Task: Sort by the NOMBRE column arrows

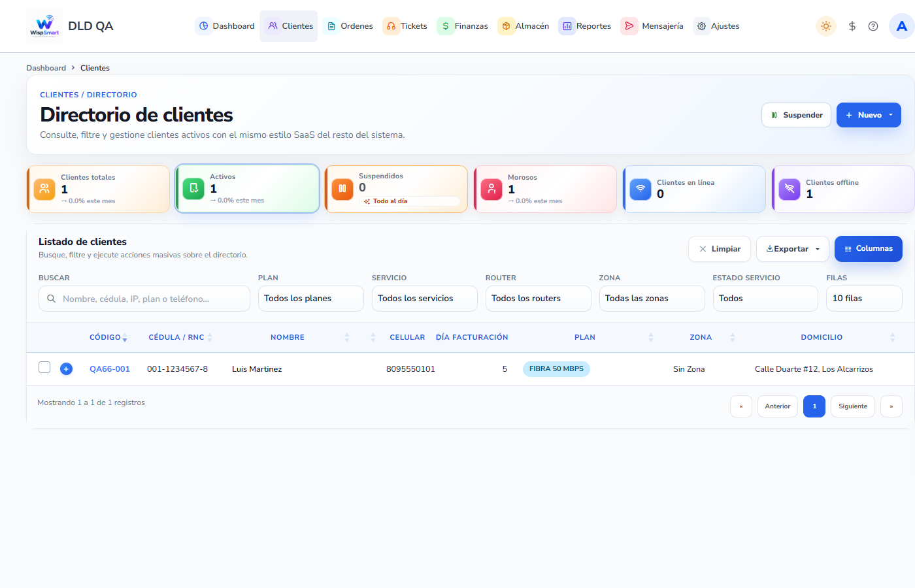Action: coord(347,337)
